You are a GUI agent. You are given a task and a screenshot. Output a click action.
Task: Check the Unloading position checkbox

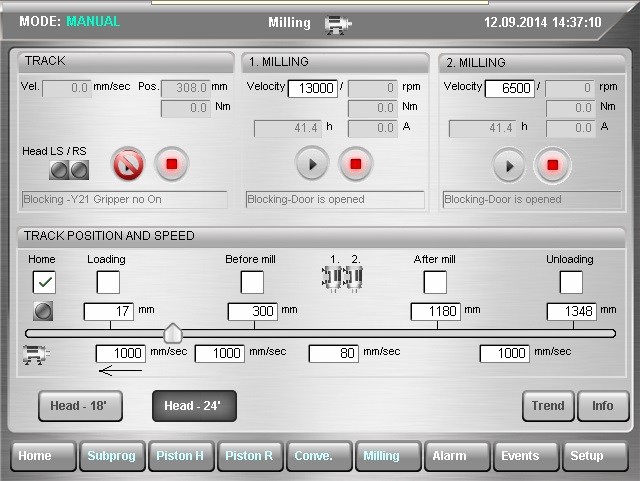coord(571,282)
